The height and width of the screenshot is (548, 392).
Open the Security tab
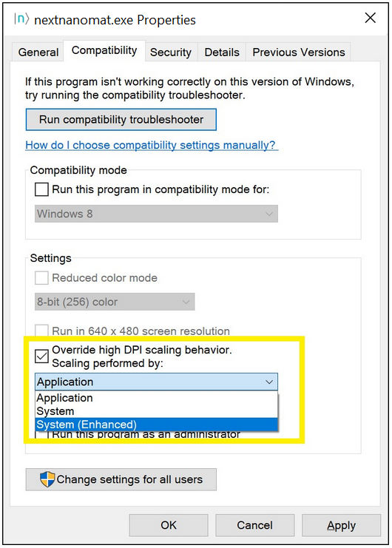coord(171,52)
